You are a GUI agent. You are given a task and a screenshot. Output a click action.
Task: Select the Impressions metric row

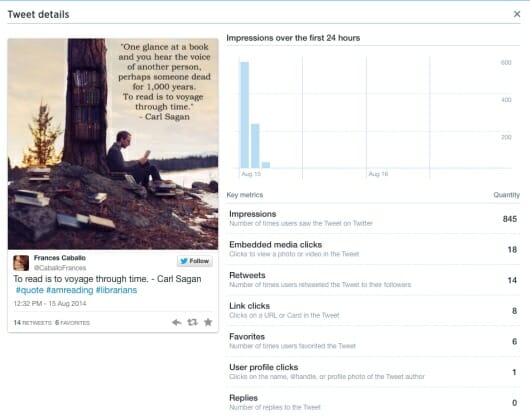pyautogui.click(x=373, y=218)
